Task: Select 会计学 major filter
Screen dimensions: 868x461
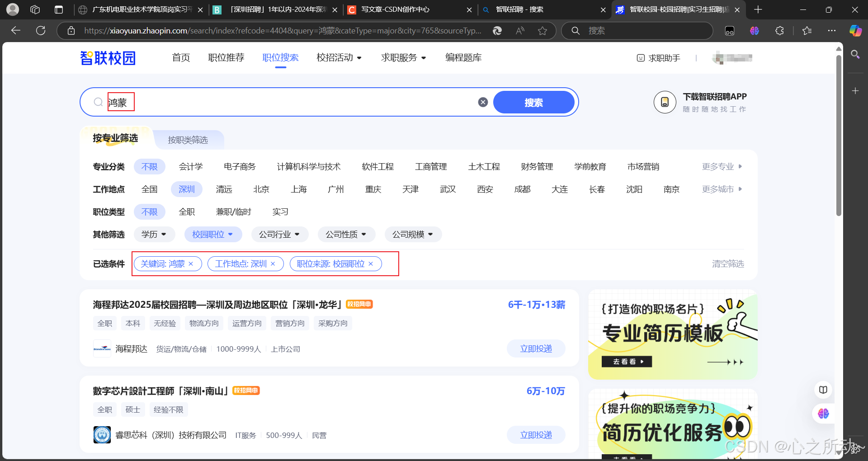Action: pyautogui.click(x=191, y=167)
